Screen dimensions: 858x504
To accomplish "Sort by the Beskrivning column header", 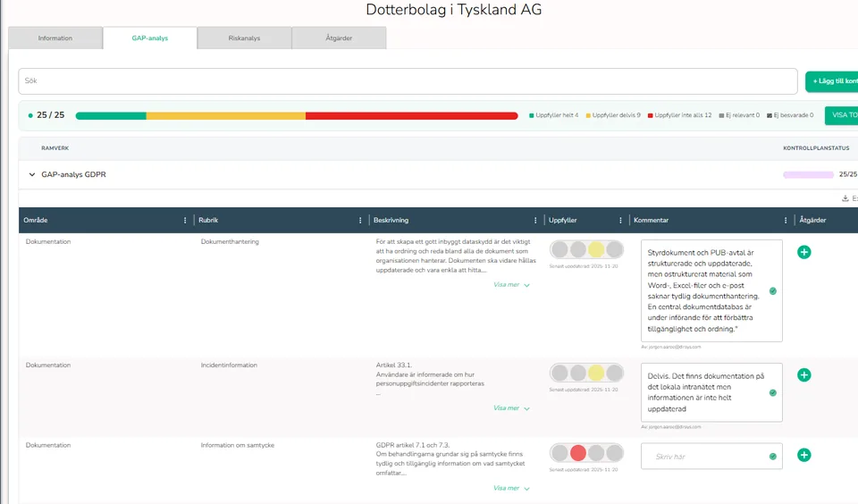I will pyautogui.click(x=391, y=220).
